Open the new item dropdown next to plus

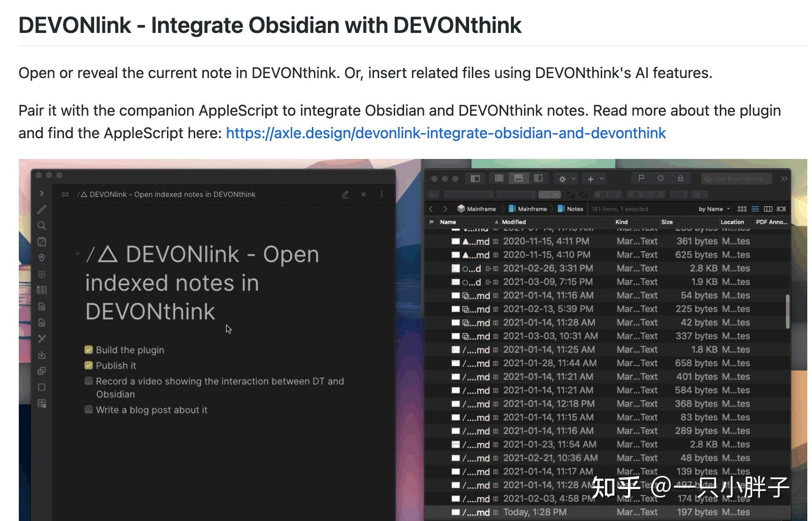pyautogui.click(x=601, y=179)
